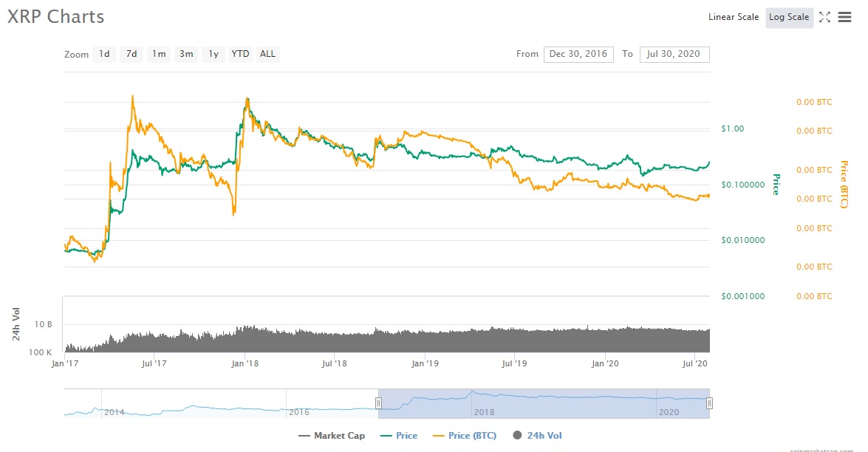Viewport: 868px width, 452px height.
Task: Click the selected range in navigator
Action: click(x=544, y=403)
